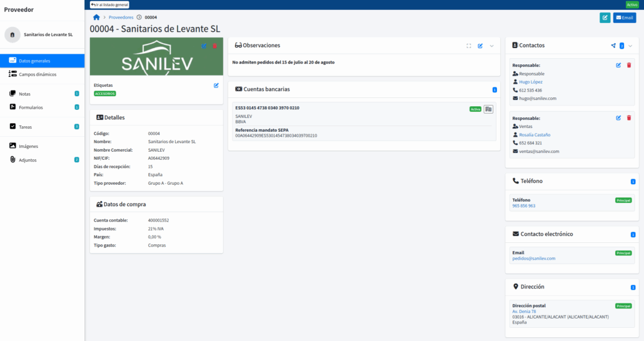Image resolution: width=644 pixels, height=341 pixels.
Task: Open Hugo López contact link
Action: [531, 82]
